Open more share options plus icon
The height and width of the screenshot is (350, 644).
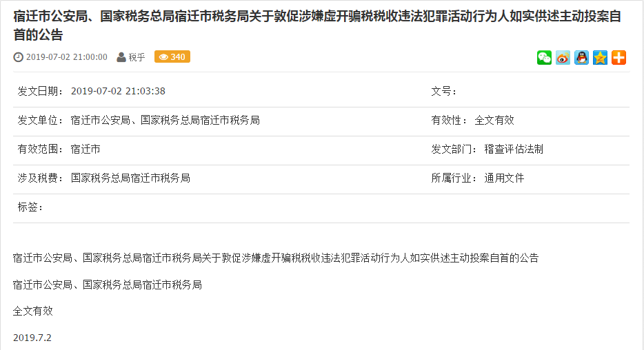(x=618, y=57)
